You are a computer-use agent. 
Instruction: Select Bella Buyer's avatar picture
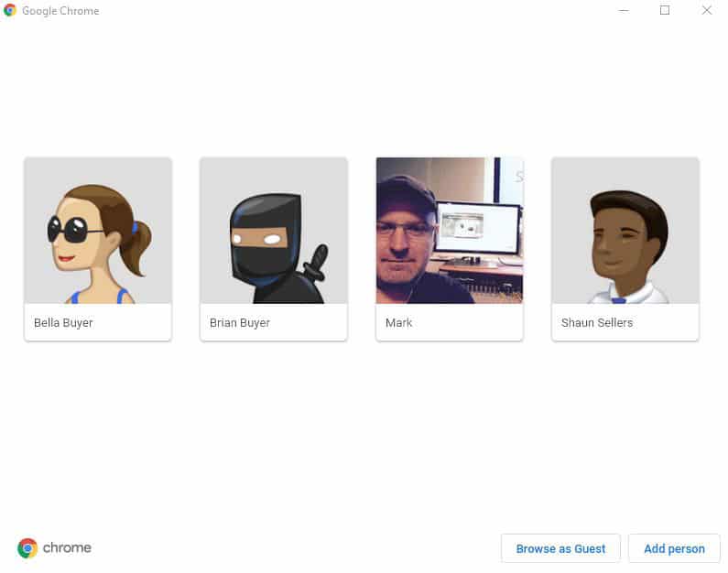coord(98,231)
